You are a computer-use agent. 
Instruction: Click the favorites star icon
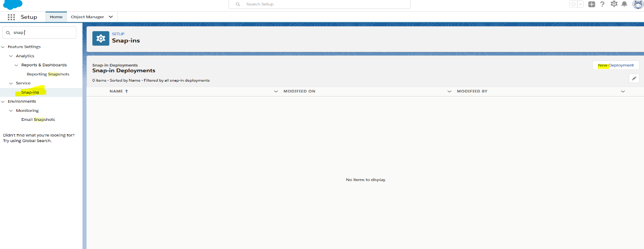[x=573, y=4]
